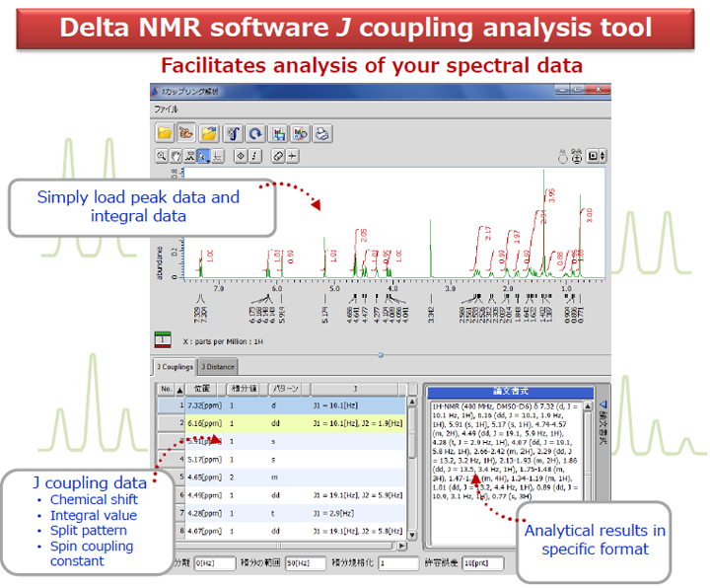Open file with the yellow folder icon

pyautogui.click(x=165, y=133)
